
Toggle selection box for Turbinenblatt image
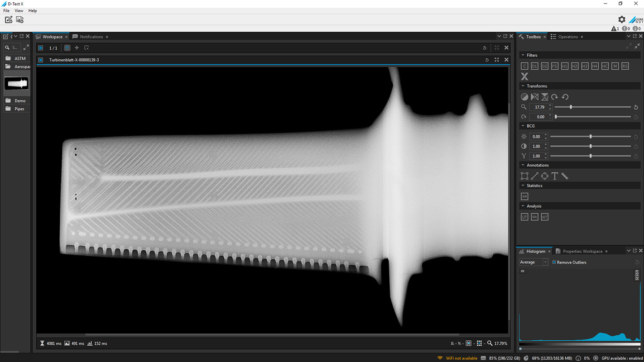41,60
